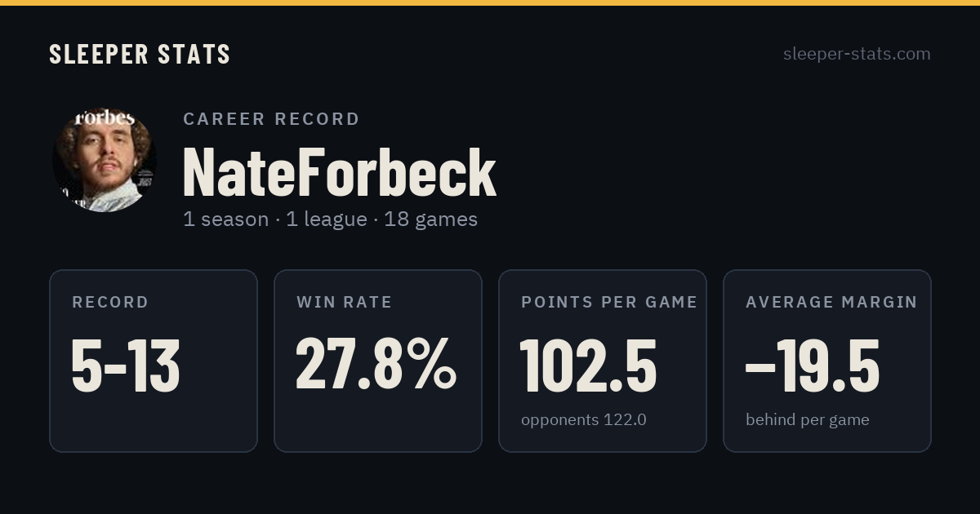This screenshot has width=980, height=514.
Task: Click the orange top accent bar
Action: (x=490, y=2)
